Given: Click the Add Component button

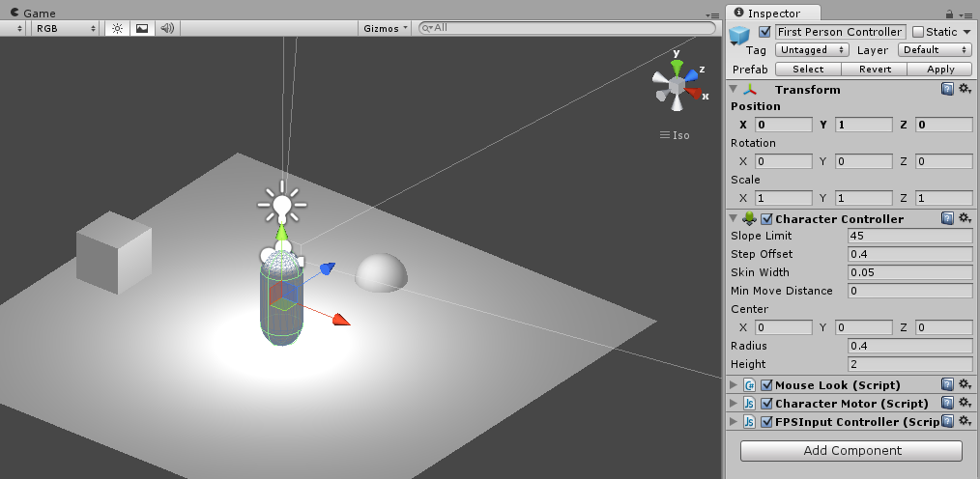Looking at the screenshot, I should (851, 451).
